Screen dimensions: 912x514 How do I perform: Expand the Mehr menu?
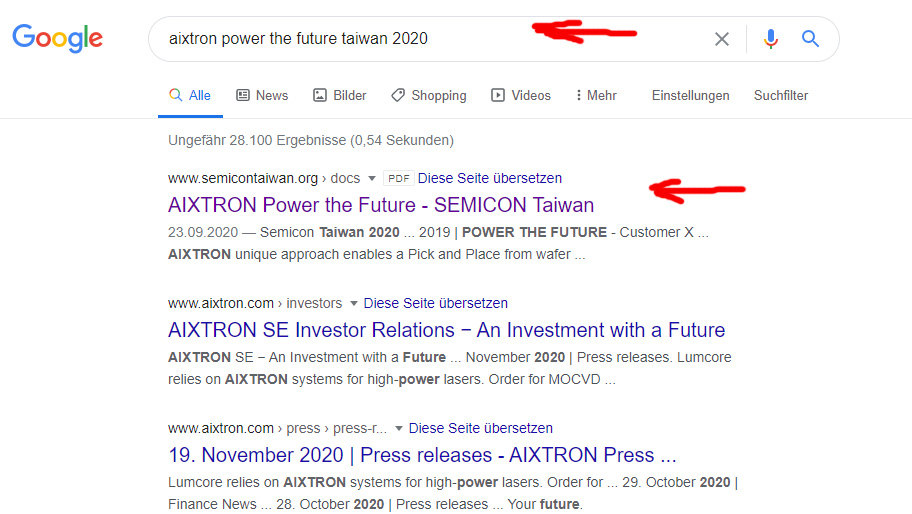pyautogui.click(x=595, y=95)
